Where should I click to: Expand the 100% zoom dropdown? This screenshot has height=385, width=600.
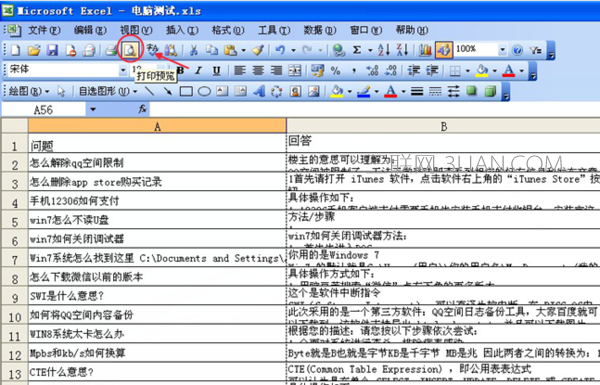(x=502, y=50)
